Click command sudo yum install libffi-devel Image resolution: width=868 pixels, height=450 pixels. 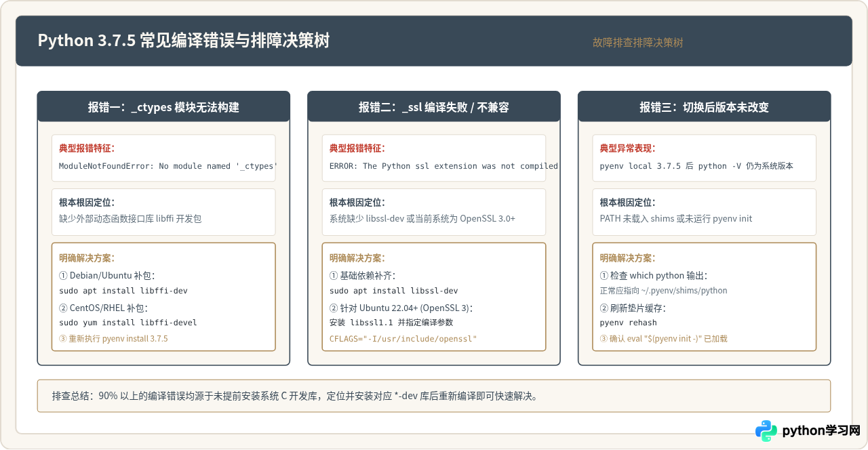click(128, 323)
